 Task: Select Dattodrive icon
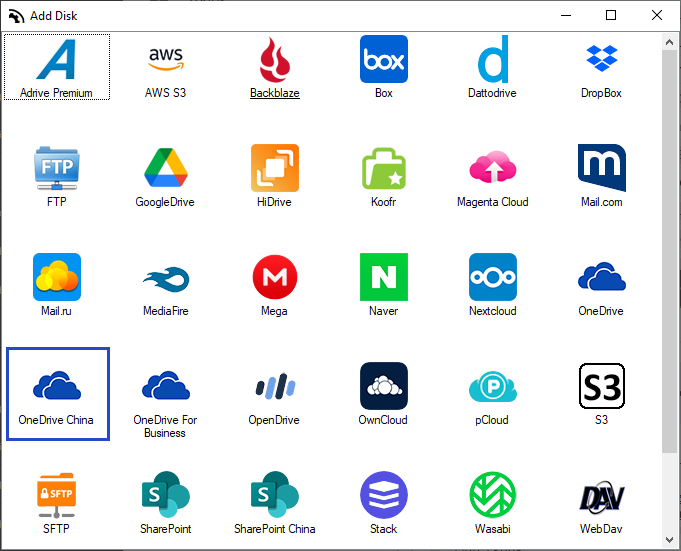pyautogui.click(x=493, y=59)
